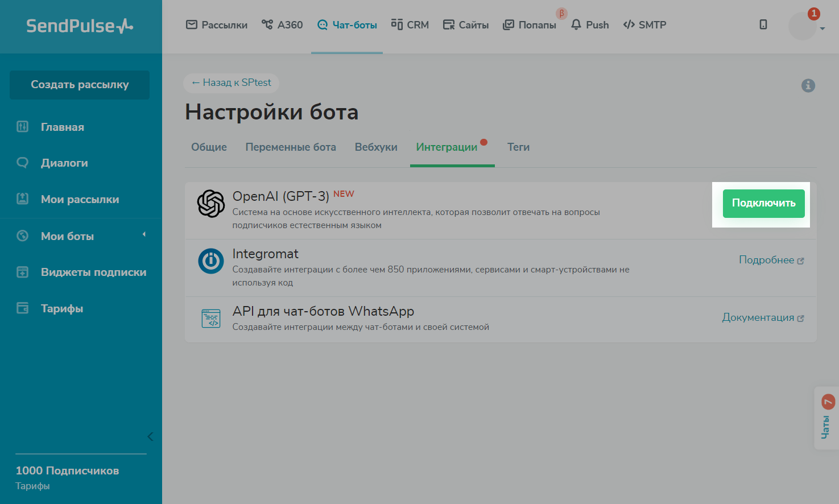Go back via Назад к SPtest
Image resolution: width=839 pixels, height=504 pixels.
231,82
